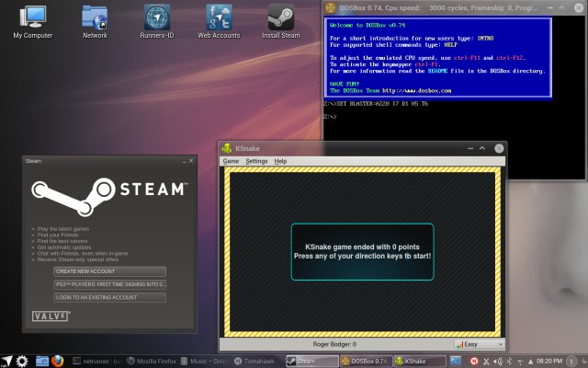The height and width of the screenshot is (368, 588).
Task: Click PS3 Players first time signing in button
Action: (109, 284)
